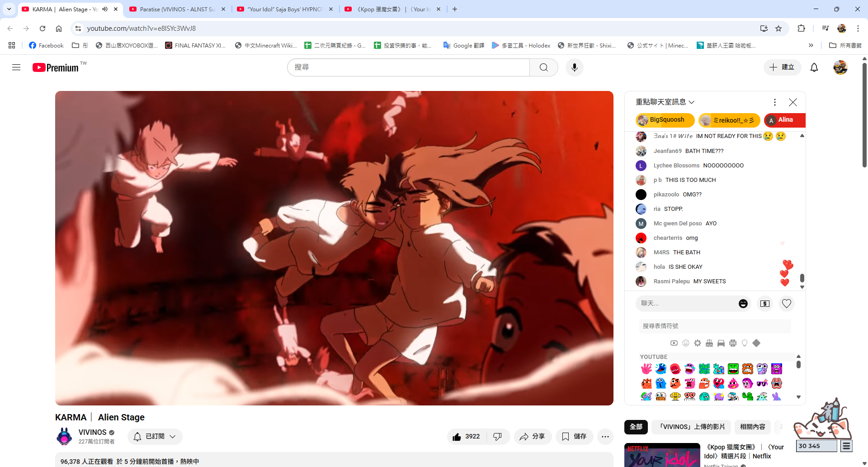Save the video to a playlist
Image resolution: width=868 pixels, height=467 pixels.
tap(574, 437)
